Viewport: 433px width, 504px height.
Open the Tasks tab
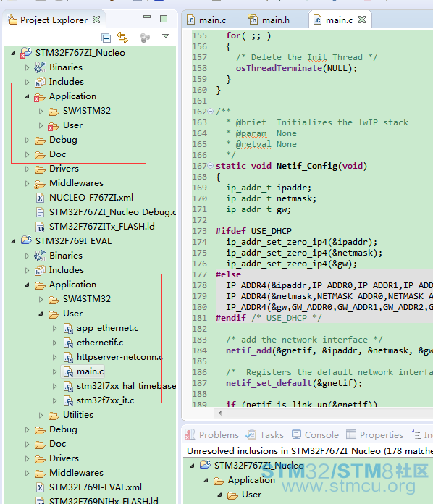[264, 435]
